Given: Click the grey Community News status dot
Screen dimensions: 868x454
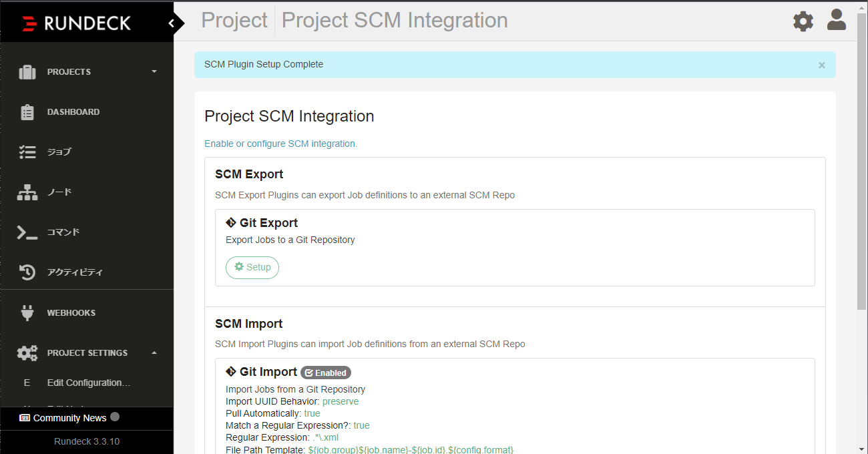Looking at the screenshot, I should 115,417.
